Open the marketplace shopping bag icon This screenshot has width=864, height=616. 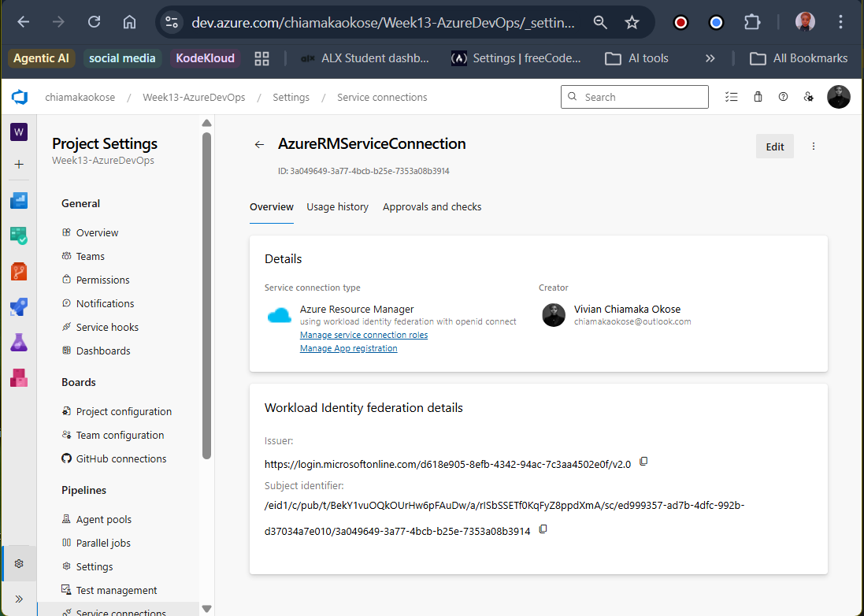(x=758, y=97)
